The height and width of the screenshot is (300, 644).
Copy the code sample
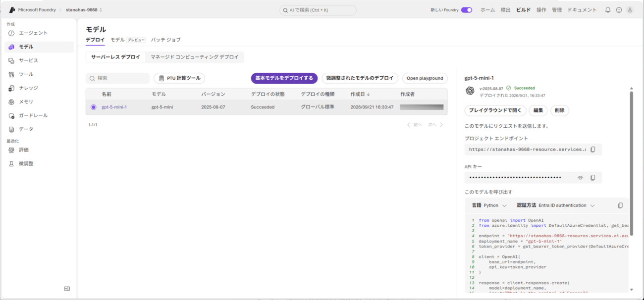tap(620, 205)
